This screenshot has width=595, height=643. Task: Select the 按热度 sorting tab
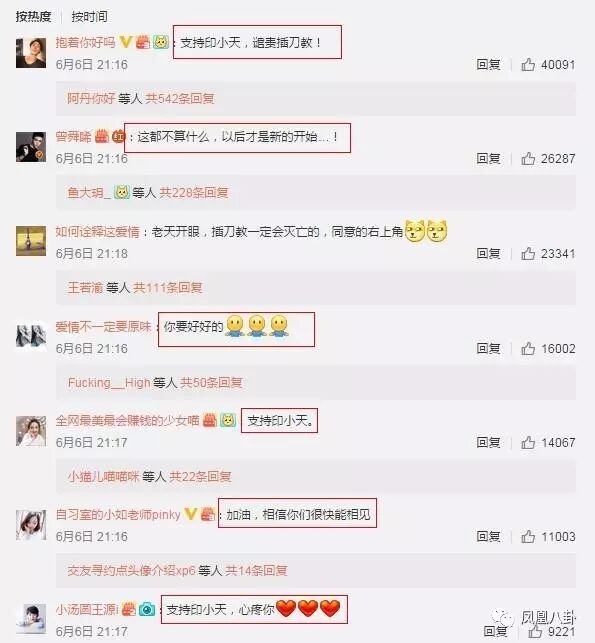tap(34, 16)
